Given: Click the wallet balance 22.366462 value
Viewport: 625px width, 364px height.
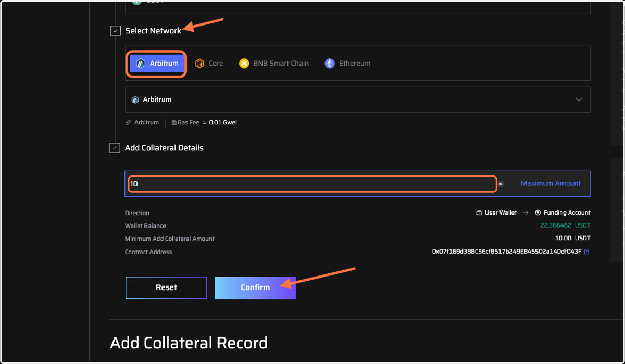Looking at the screenshot, I should pos(556,225).
